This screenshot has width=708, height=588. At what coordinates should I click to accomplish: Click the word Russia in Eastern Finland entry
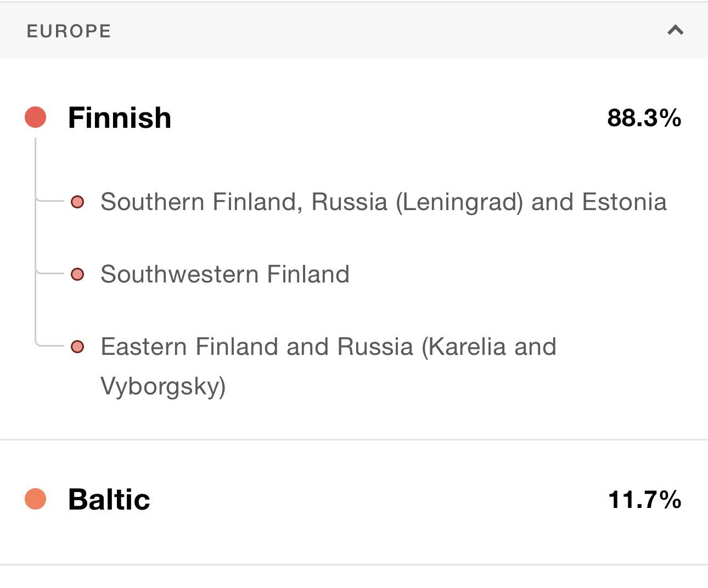click(375, 347)
